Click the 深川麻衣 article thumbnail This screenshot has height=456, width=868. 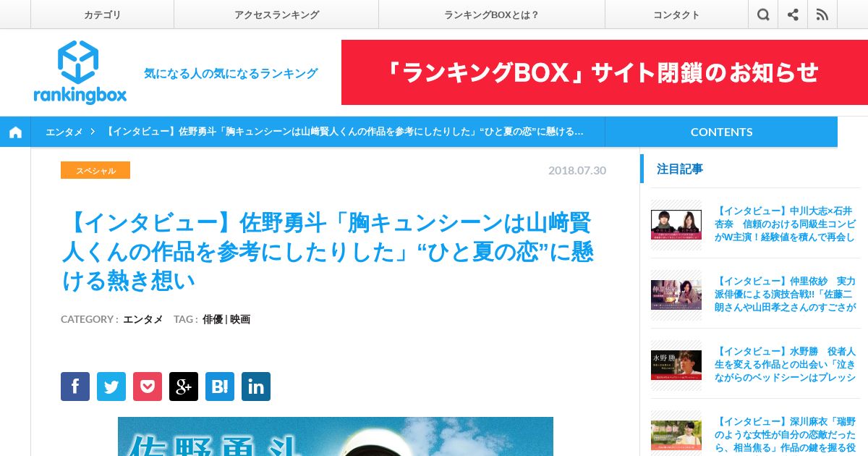click(676, 435)
